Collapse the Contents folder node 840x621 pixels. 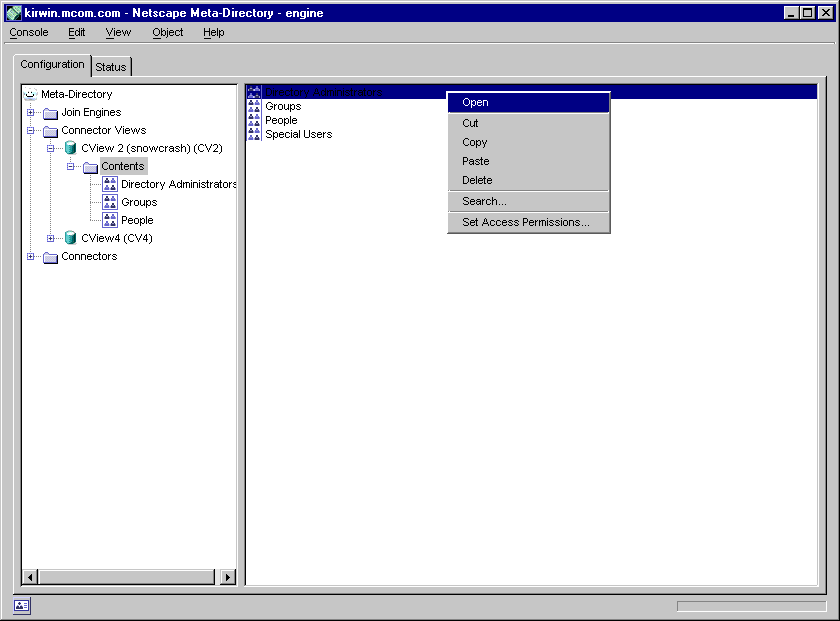pyautogui.click(x=70, y=167)
